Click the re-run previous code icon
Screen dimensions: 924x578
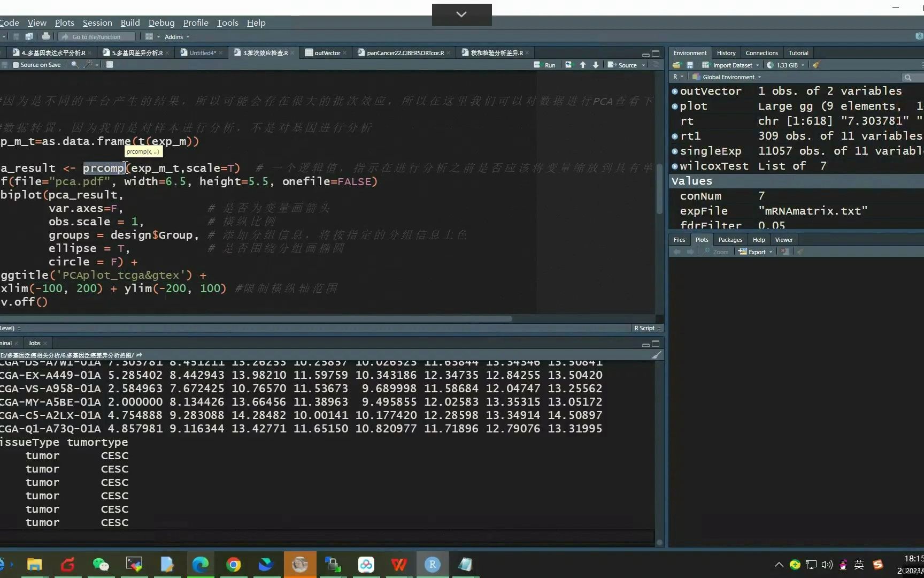pos(568,65)
